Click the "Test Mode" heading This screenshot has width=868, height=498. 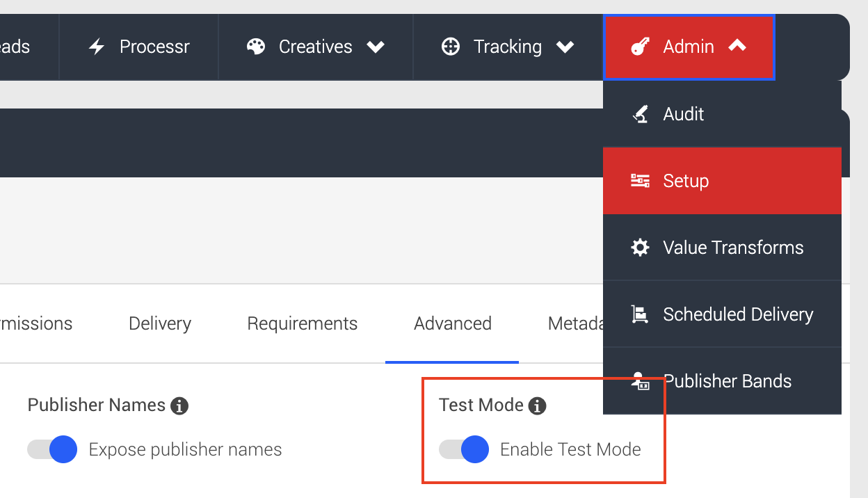tap(481, 405)
